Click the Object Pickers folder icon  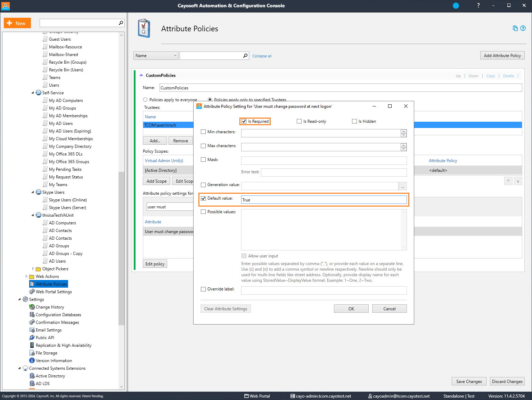[39, 269]
